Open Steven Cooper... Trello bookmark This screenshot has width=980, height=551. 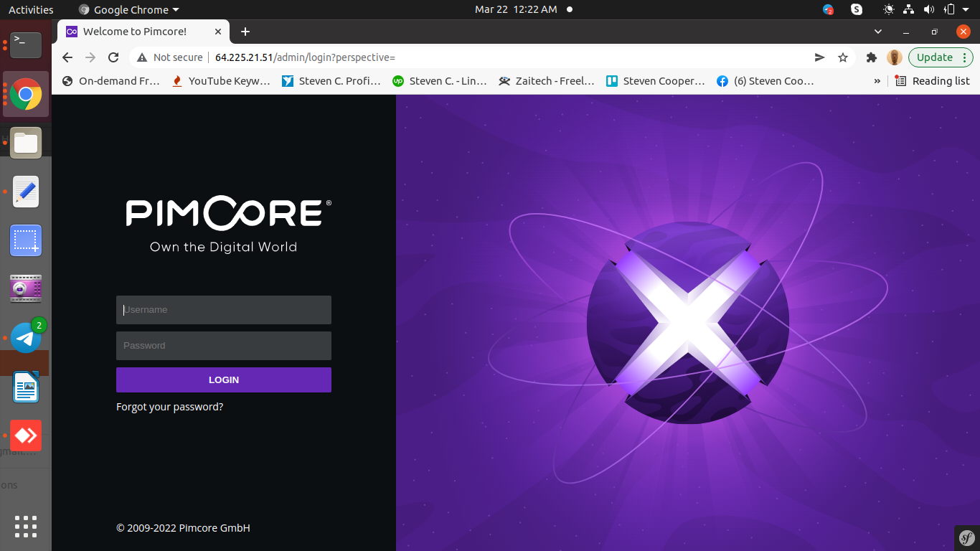(656, 81)
